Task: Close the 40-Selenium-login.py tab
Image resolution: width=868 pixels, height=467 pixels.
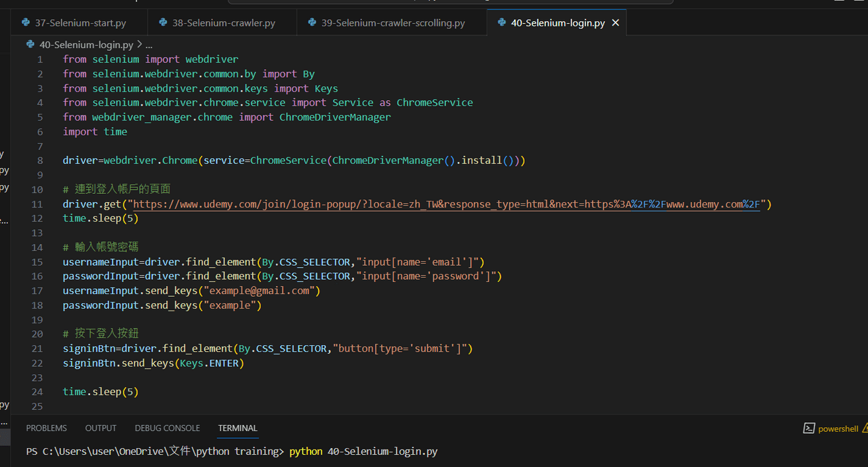Action: pyautogui.click(x=615, y=22)
